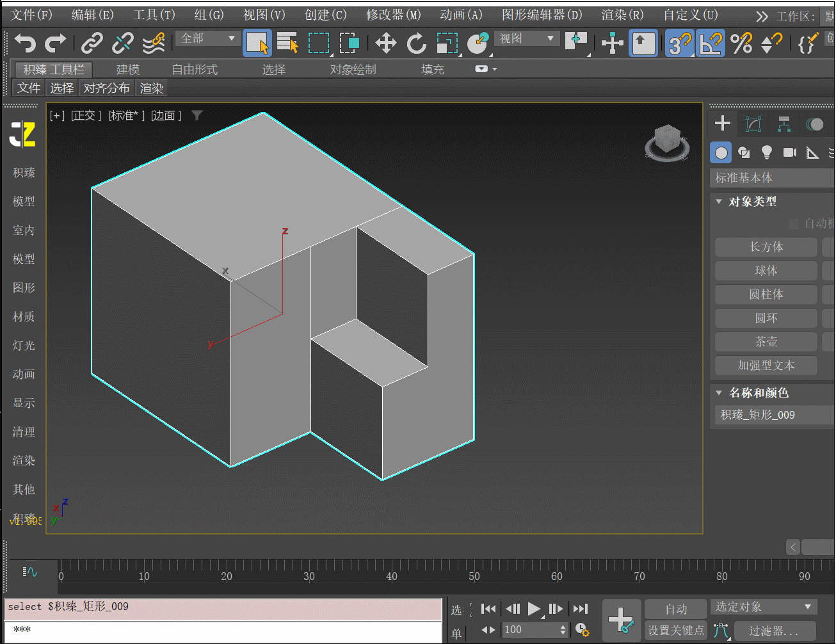The height and width of the screenshot is (644, 836).
Task: Open the Motion panel tab icon
Action: [x=815, y=124]
